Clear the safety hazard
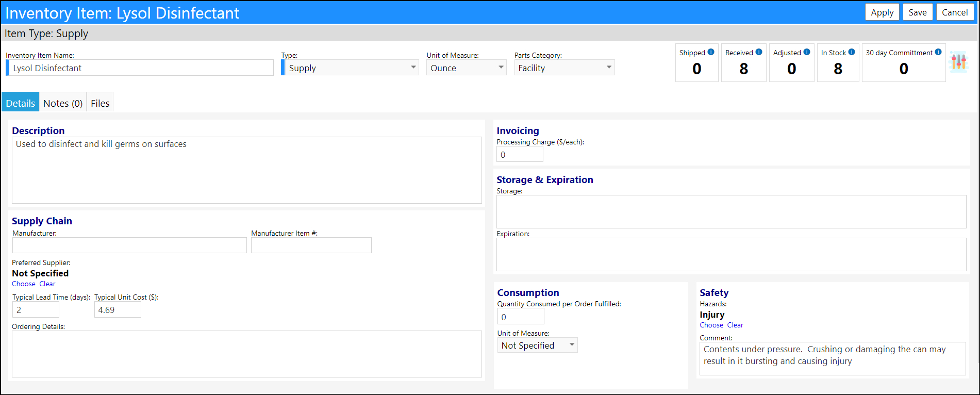The height and width of the screenshot is (395, 980). [735, 325]
